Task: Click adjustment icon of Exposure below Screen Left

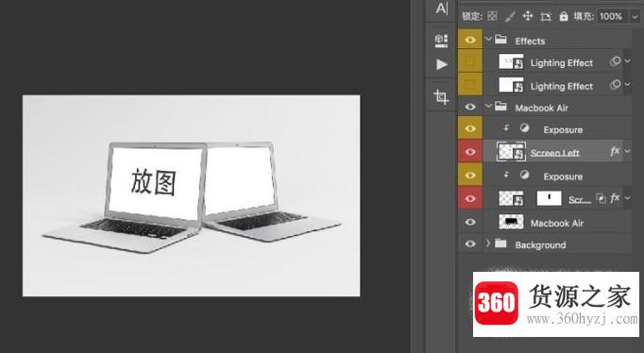Action: (x=524, y=175)
